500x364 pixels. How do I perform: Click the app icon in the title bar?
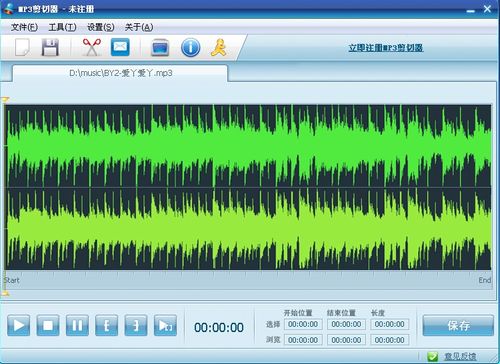pyautogui.click(x=8, y=8)
